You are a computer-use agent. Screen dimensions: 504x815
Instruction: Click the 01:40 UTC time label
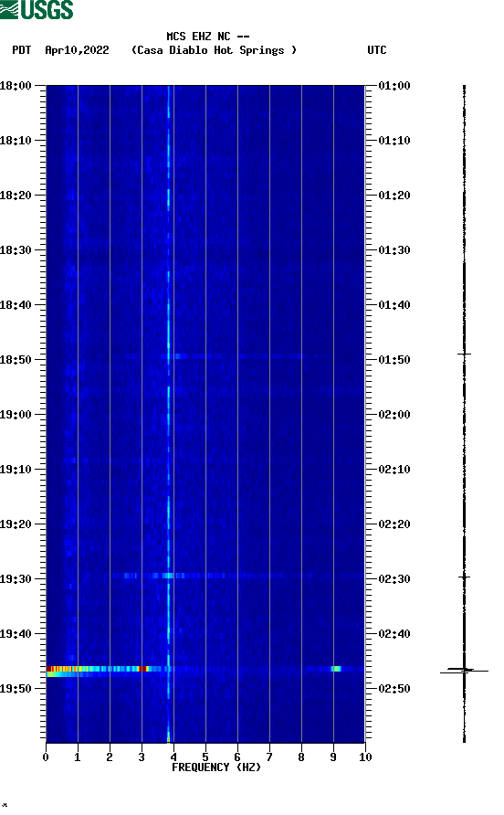coord(394,305)
